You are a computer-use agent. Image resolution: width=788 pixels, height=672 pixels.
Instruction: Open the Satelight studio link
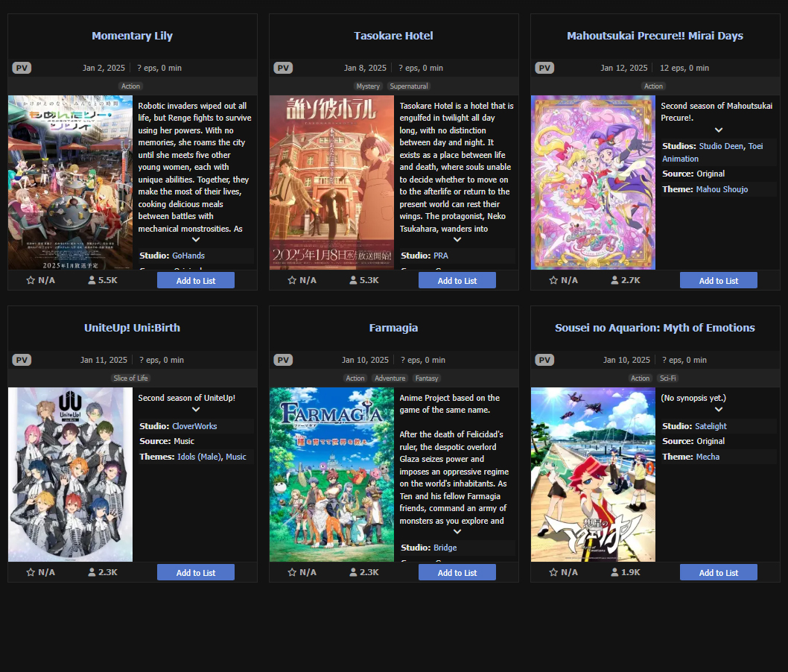[x=711, y=426]
